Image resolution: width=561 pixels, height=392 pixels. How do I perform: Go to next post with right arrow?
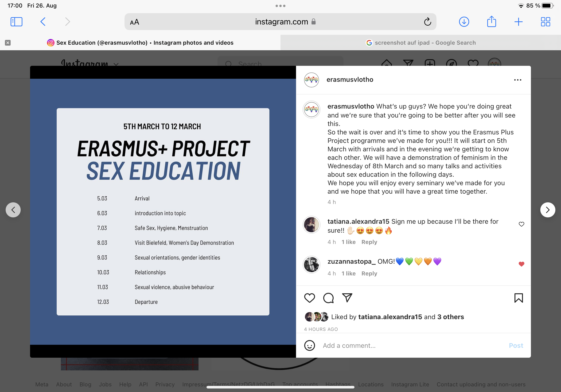[x=548, y=210]
